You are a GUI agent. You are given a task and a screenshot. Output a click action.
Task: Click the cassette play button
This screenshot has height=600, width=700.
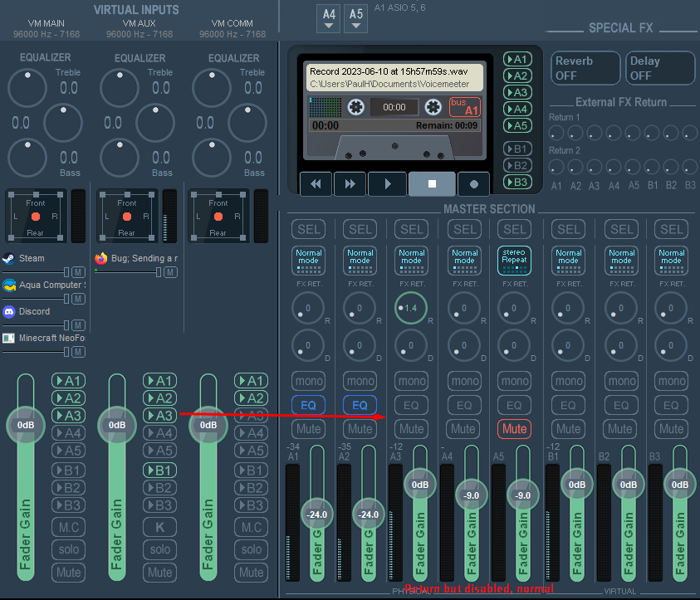coord(386,183)
